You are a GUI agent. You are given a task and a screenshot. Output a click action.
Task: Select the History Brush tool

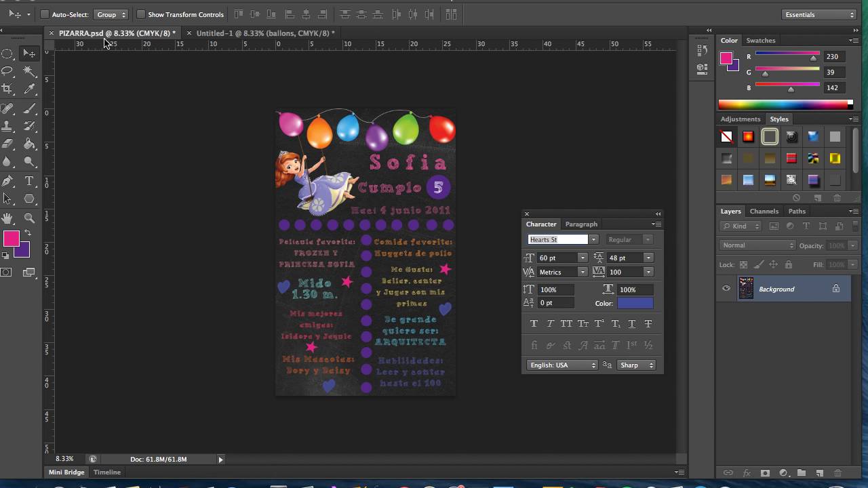click(29, 126)
